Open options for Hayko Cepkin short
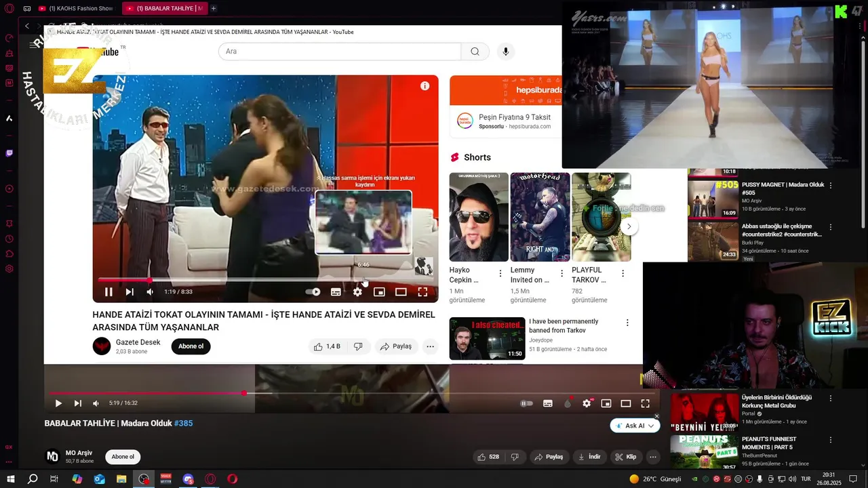This screenshot has width=868, height=488. pos(500,274)
